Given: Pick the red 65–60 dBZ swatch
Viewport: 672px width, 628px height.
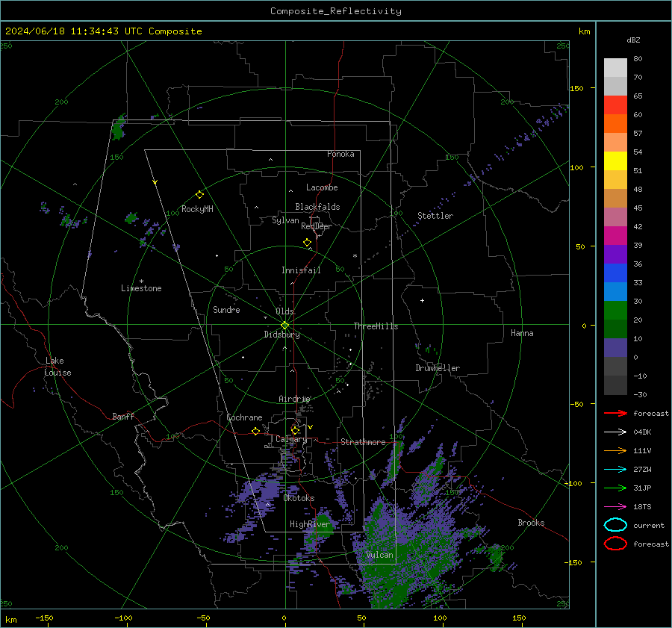Looking at the screenshot, I should (x=615, y=105).
